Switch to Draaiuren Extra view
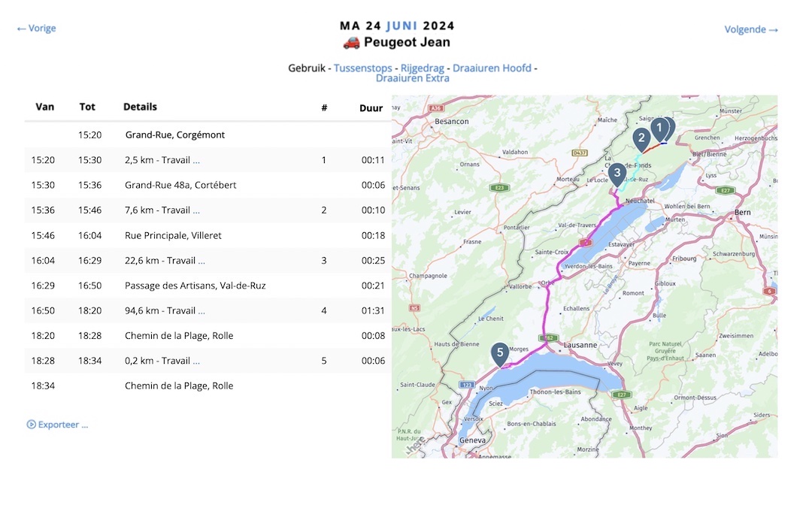Image resolution: width=812 pixels, height=511 pixels. click(x=412, y=78)
